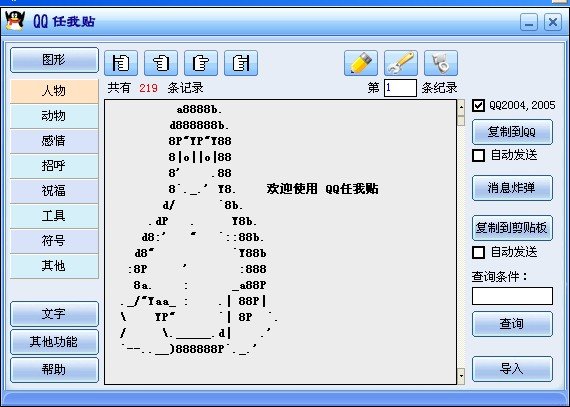The height and width of the screenshot is (407, 570).
Task: Click the 欢迎使用 QQ任我贴 welcome text
Action: [322, 189]
